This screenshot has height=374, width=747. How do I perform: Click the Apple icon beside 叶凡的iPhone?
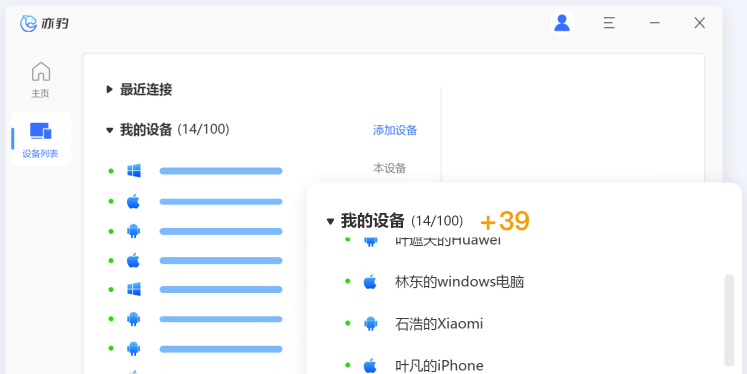coord(370,365)
